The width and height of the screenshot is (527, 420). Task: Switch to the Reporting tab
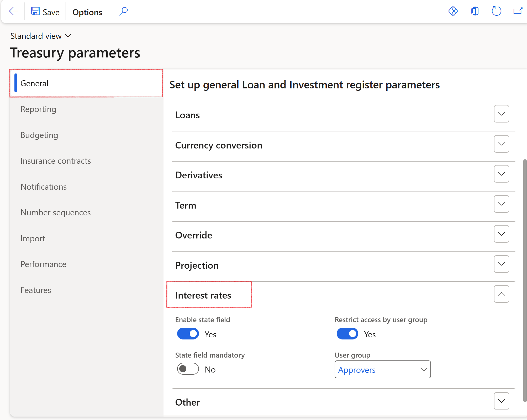[38, 109]
